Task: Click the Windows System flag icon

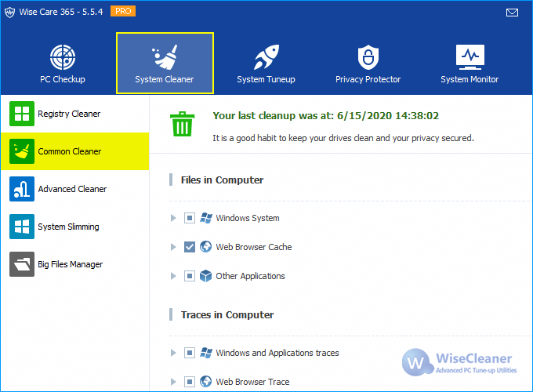Action: [205, 218]
